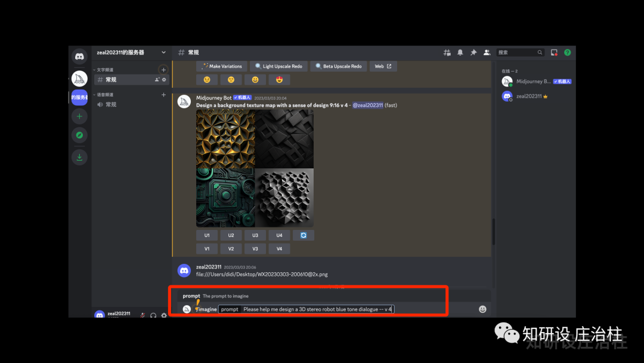Select zeal202311 in member list
Viewport: 644px width, 363px height.
click(537, 96)
